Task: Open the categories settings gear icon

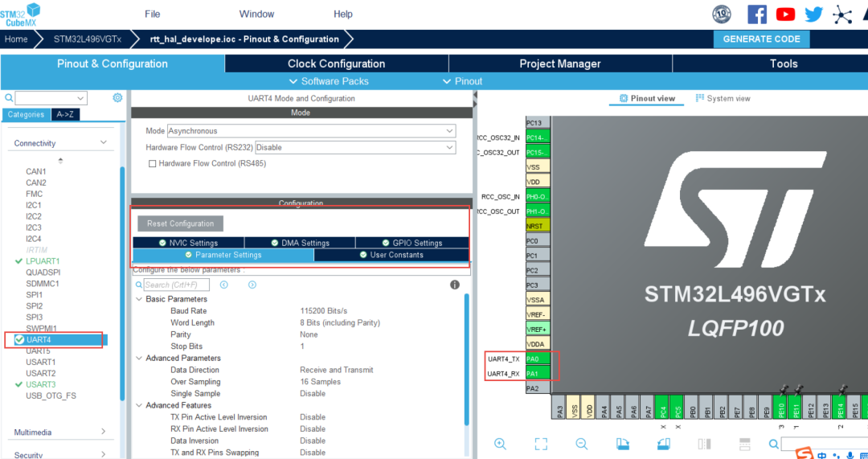Action: pos(117,98)
